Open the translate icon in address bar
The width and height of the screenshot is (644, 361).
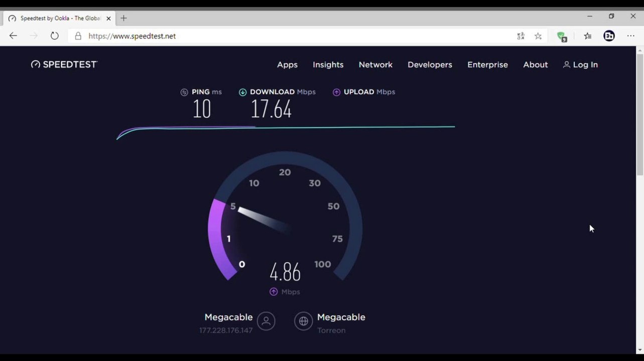click(x=521, y=36)
